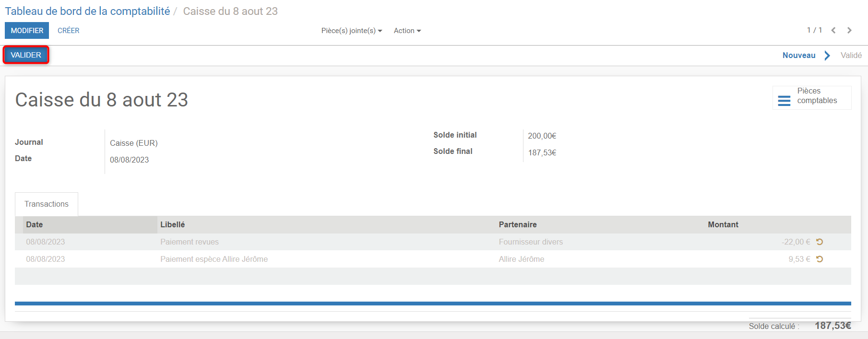Sort by the Libellé column header
This screenshot has width=868, height=339.
click(327, 224)
